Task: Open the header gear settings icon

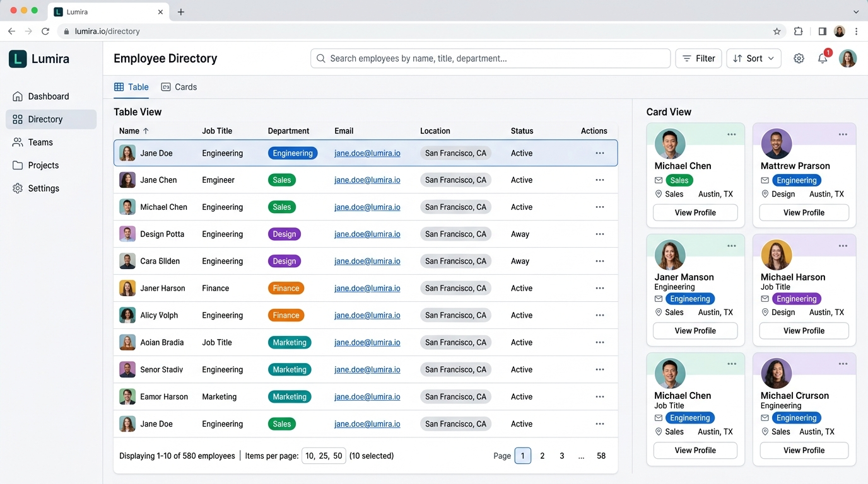Action: [799, 59]
